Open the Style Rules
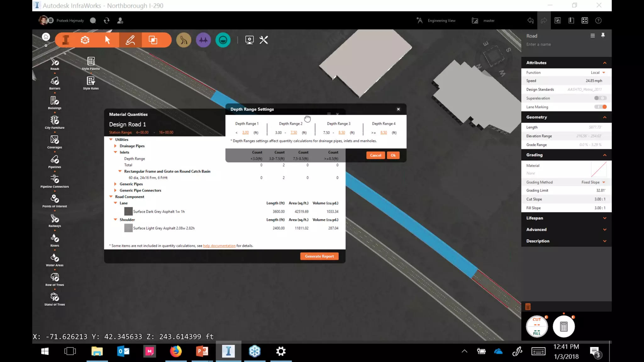The image size is (644, 362). click(91, 83)
